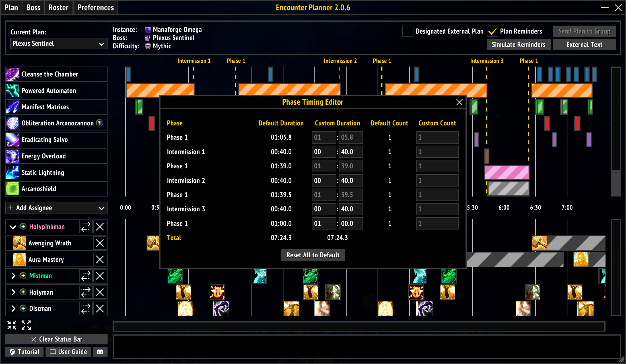The image size is (626, 364).
Task: Toggle the Obliteration Arcanocannon tank indicator
Action: (x=100, y=123)
